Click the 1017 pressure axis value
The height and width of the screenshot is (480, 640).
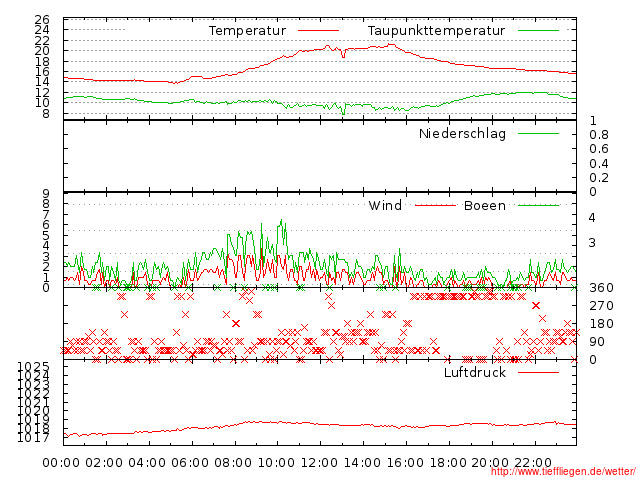pyautogui.click(x=33, y=438)
